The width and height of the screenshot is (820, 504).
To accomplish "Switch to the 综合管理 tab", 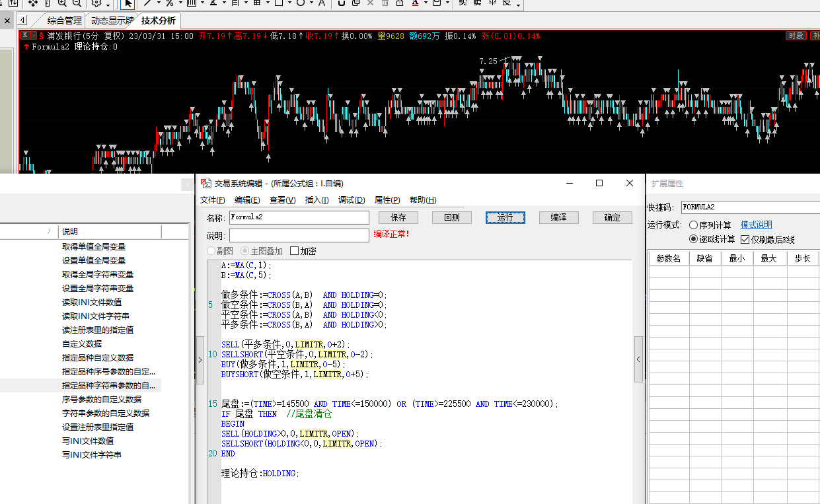I will (65, 20).
